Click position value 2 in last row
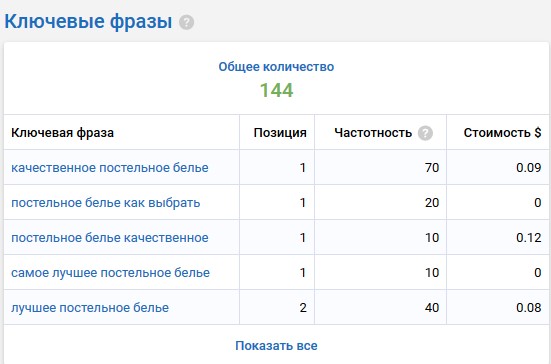This screenshot has height=364, width=551. pyautogui.click(x=303, y=308)
